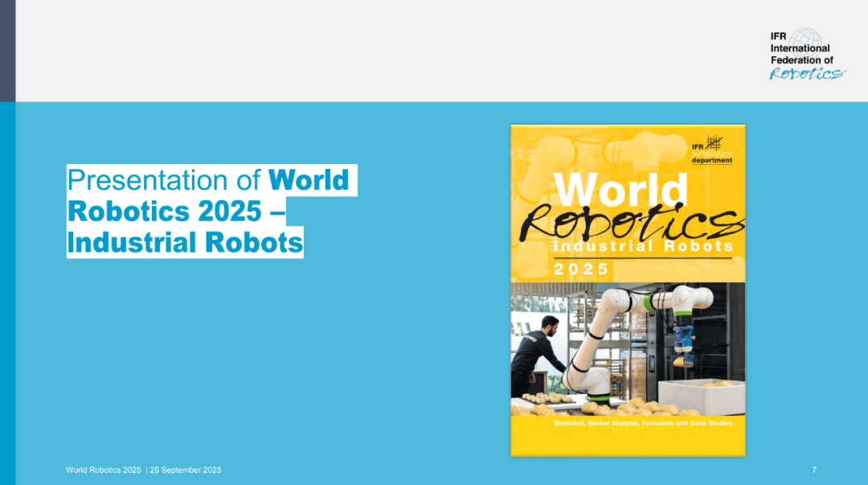Click the World Robotics 2025 report cover image
The height and width of the screenshot is (485, 868).
pyautogui.click(x=628, y=290)
